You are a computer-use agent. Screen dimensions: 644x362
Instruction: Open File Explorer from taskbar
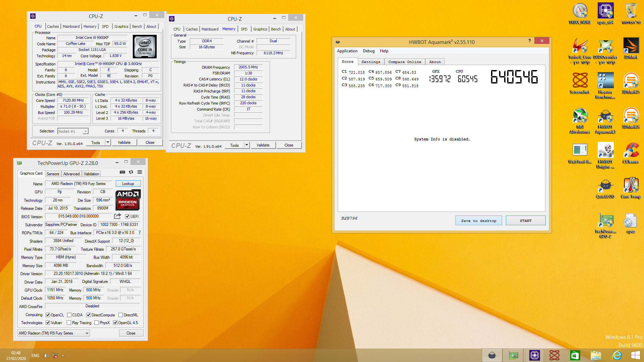pyautogui.click(x=596, y=355)
